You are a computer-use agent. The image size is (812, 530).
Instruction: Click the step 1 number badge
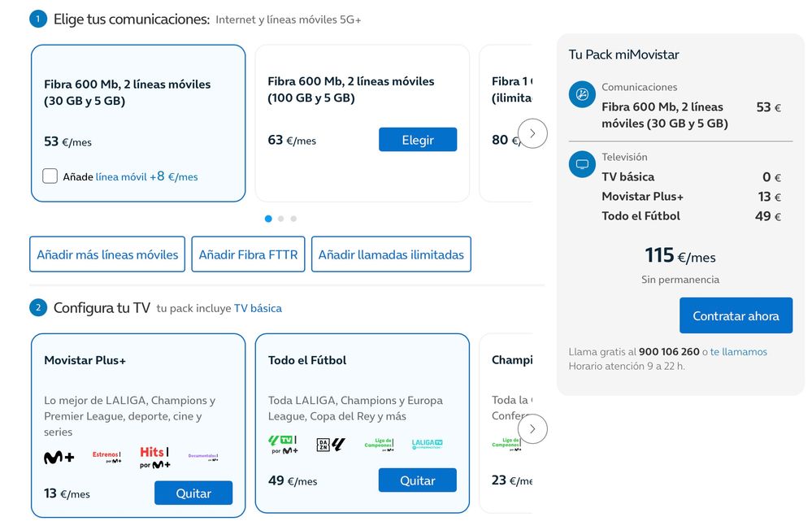[38, 20]
